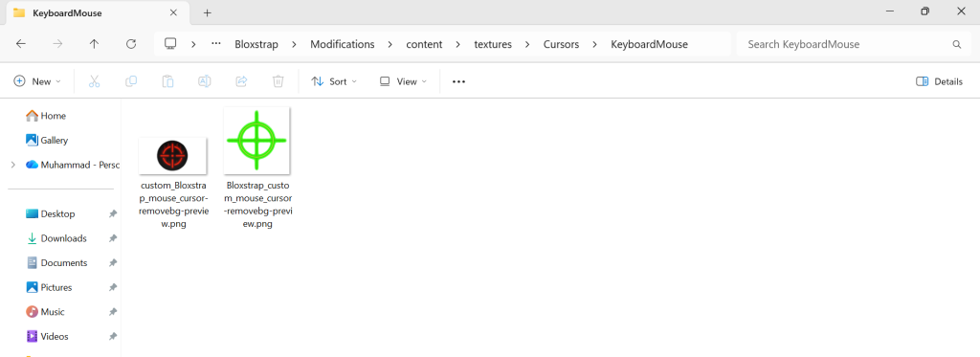This screenshot has height=357, width=980.
Task: Navigate to Cursors folder breadcrumb
Action: click(x=561, y=44)
